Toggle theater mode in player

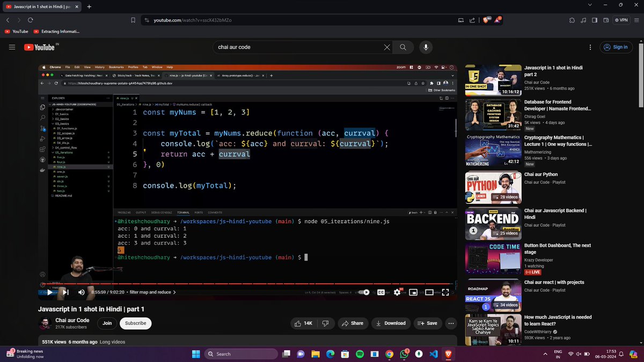[429, 292]
